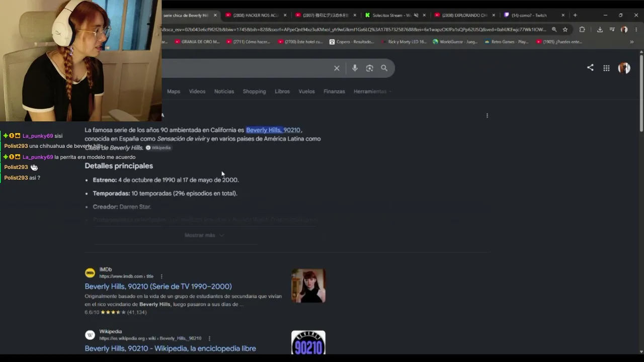
Task: Open 'Beverly Hills, 90210 (Serie de TV 1990–2000)' link
Action: [x=158, y=287]
